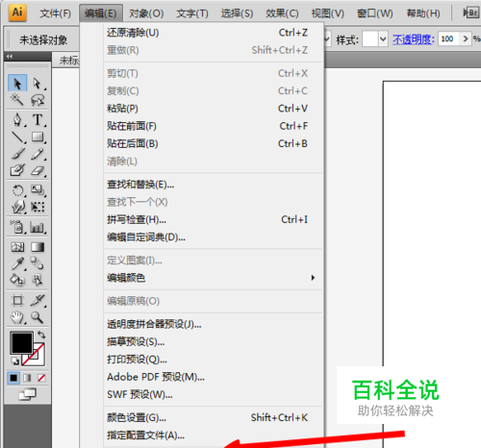Select the Rectangle tool

(38, 137)
